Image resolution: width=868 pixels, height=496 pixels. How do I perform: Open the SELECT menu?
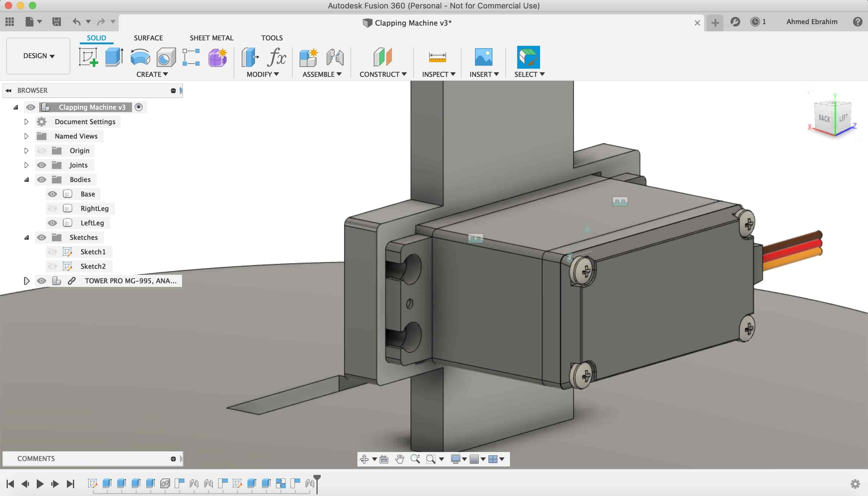coord(529,74)
